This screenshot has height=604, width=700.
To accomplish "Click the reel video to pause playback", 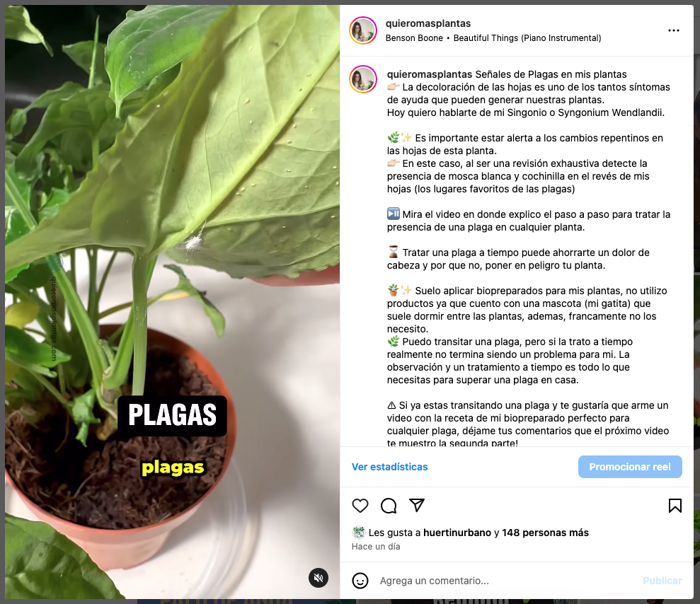I will click(x=172, y=301).
